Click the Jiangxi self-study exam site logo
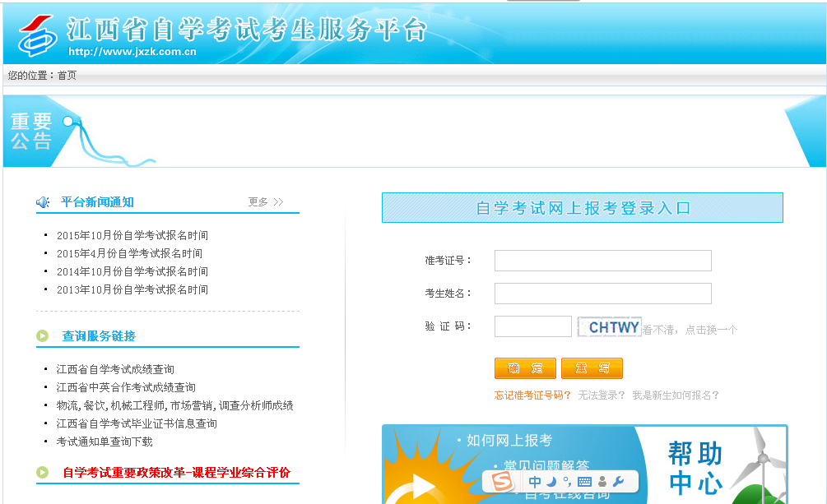The image size is (827, 504). click(x=38, y=35)
